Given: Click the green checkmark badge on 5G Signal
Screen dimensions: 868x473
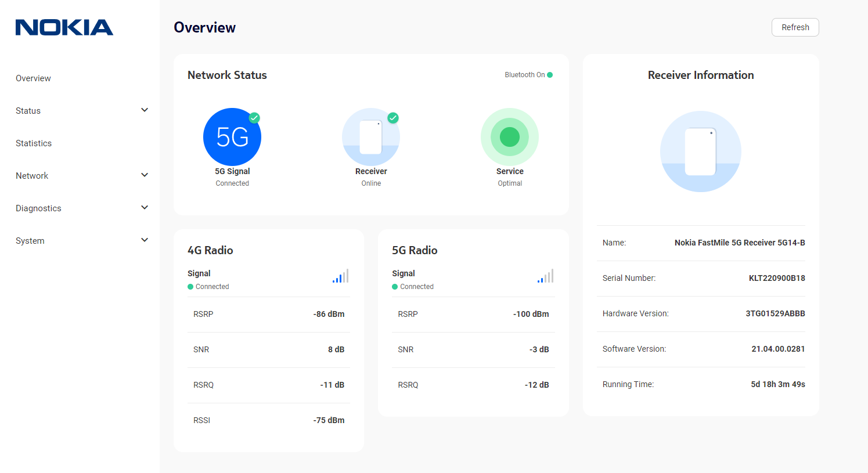Looking at the screenshot, I should (x=254, y=118).
